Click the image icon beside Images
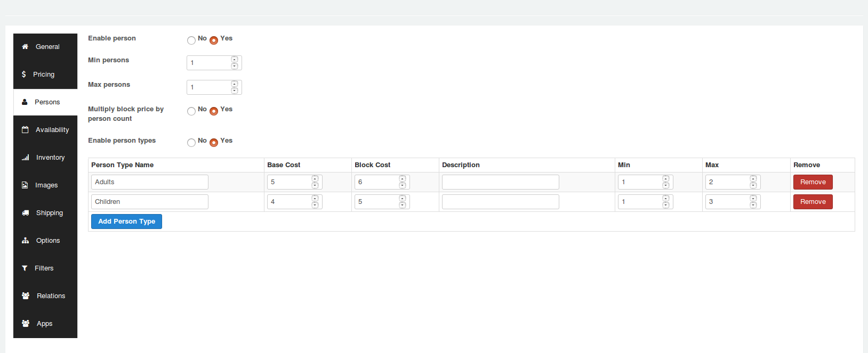The width and height of the screenshot is (868, 353). click(25, 185)
